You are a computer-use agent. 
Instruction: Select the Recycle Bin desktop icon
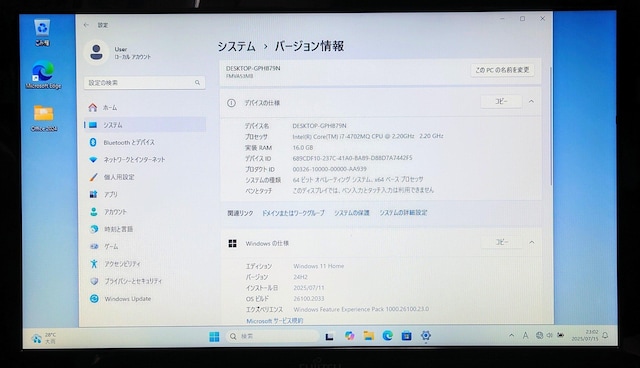[42, 33]
